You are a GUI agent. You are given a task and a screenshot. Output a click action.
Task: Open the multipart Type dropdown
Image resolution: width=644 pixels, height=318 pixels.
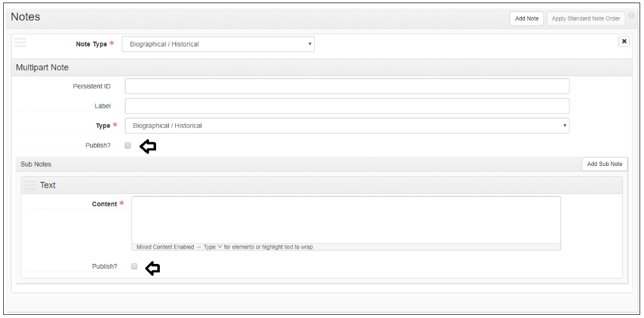point(347,125)
